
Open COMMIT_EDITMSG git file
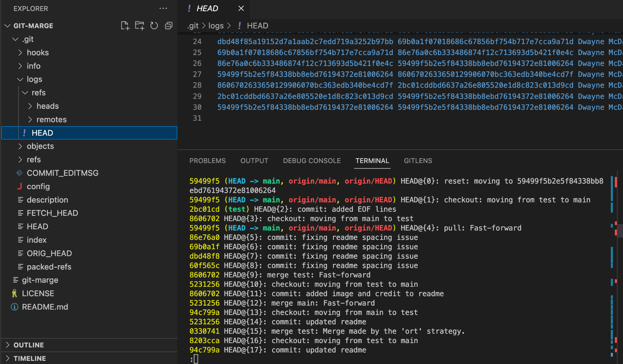62,173
